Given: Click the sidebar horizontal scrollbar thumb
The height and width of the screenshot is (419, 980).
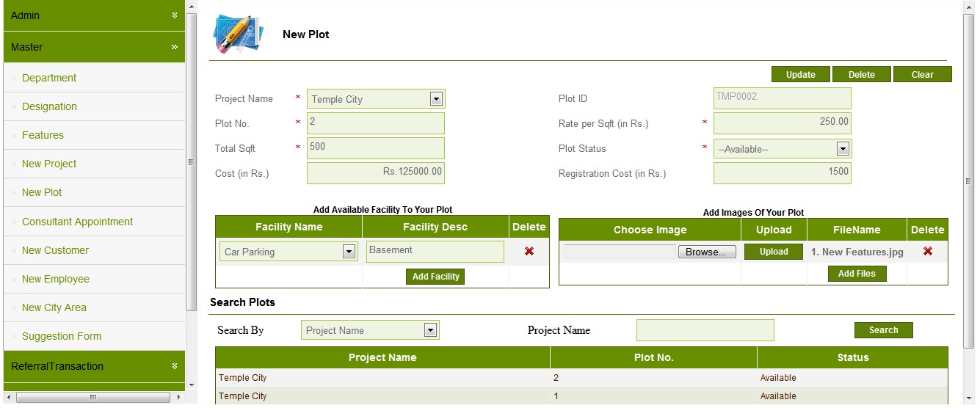Looking at the screenshot, I should click(93, 398).
